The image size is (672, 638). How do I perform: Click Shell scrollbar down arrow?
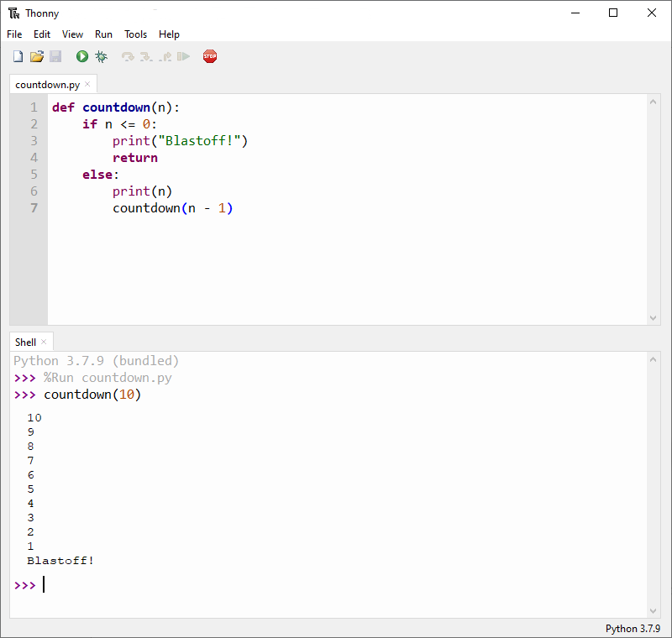[654, 610]
